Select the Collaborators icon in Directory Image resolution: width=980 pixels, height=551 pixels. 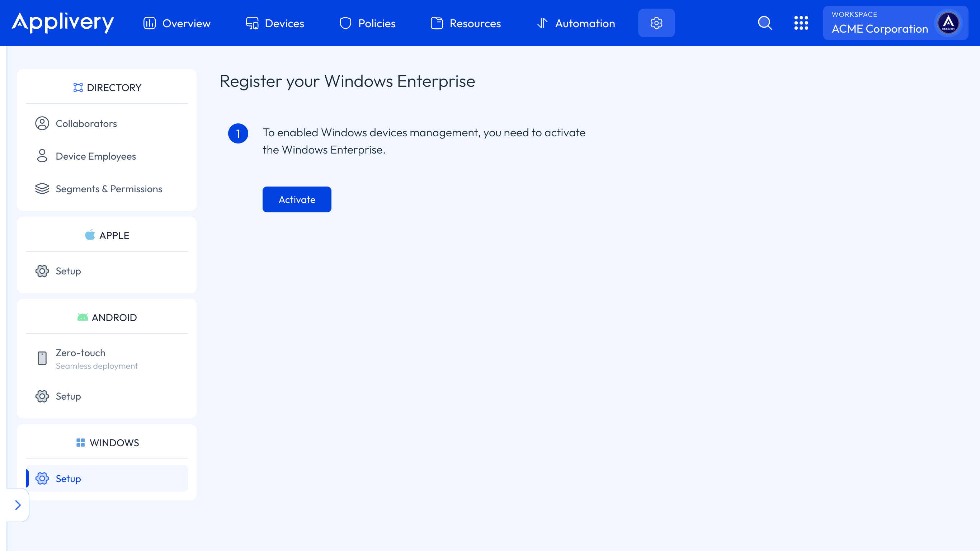(x=42, y=123)
